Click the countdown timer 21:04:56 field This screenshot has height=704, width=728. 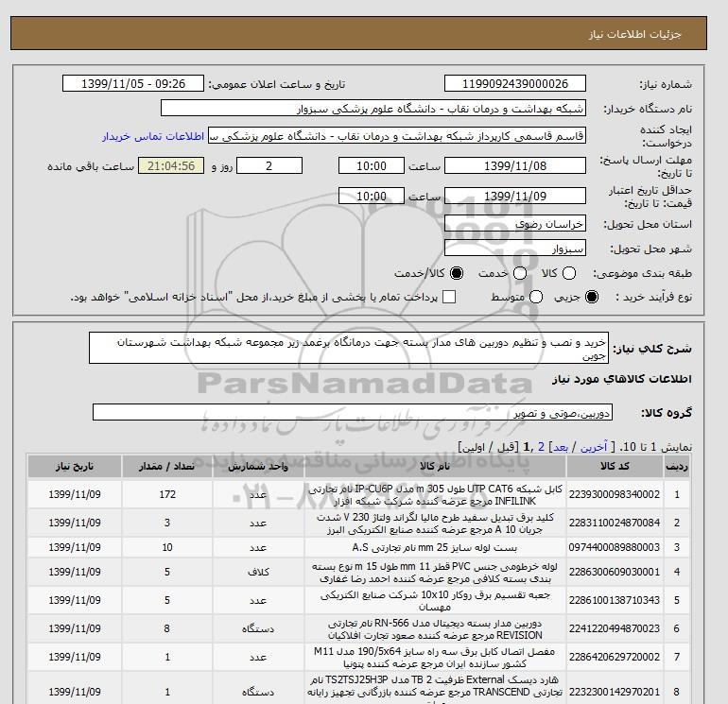click(171, 165)
